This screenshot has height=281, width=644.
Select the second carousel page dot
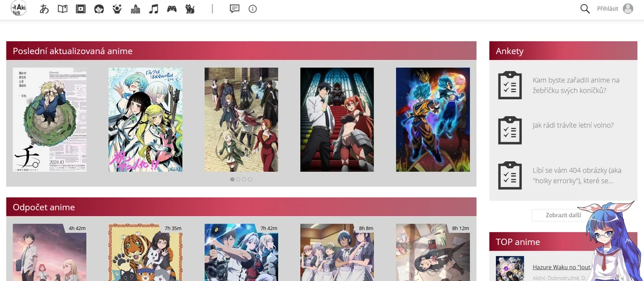tap(238, 179)
